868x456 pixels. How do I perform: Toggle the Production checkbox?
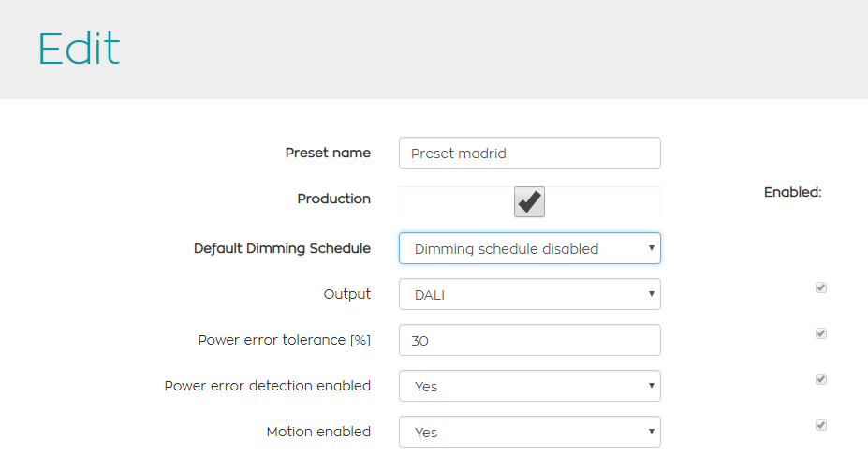click(x=529, y=201)
